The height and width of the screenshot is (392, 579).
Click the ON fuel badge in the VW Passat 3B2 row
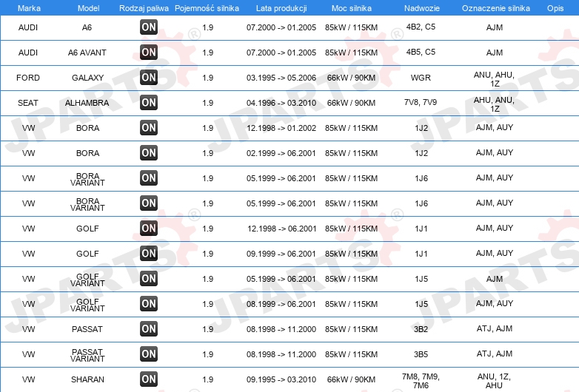coord(149,328)
